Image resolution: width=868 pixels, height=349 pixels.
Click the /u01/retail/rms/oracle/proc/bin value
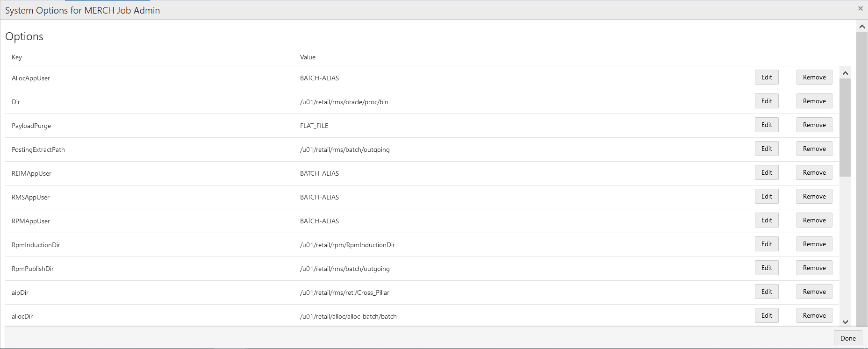click(x=344, y=102)
